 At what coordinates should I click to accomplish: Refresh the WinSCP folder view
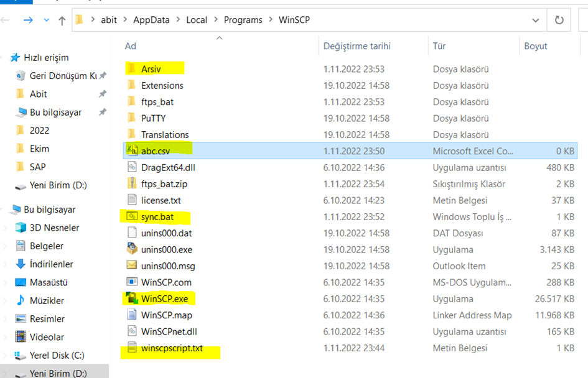tap(559, 20)
